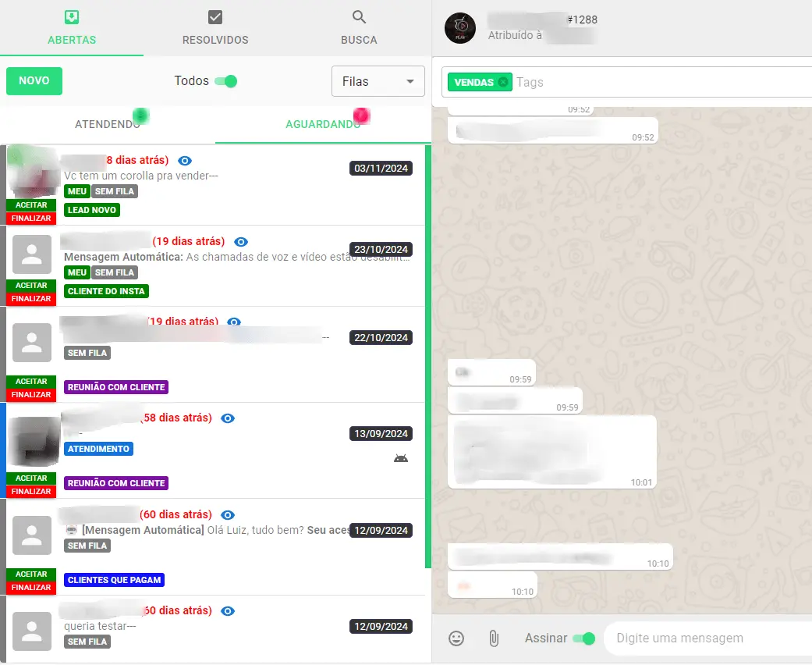Viewport: 812px width, 665px height.
Task: Finalize the 13/09/2024 ticket
Action: click(x=31, y=492)
